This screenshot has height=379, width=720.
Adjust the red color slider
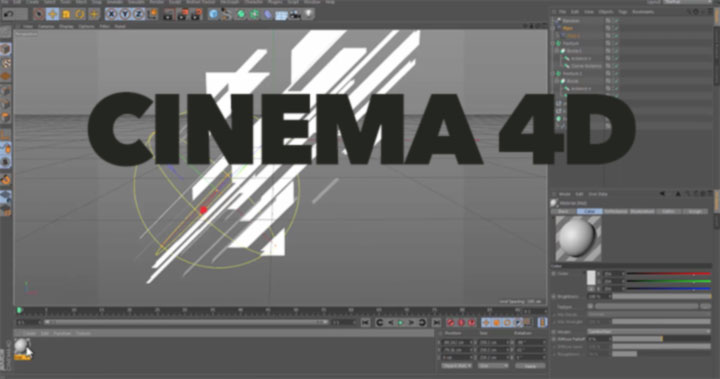pos(669,274)
